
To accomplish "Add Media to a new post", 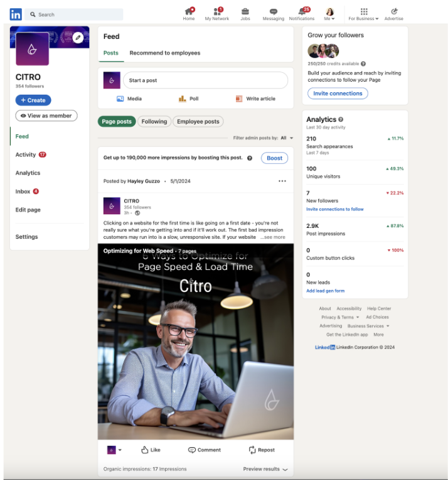I will coord(129,99).
